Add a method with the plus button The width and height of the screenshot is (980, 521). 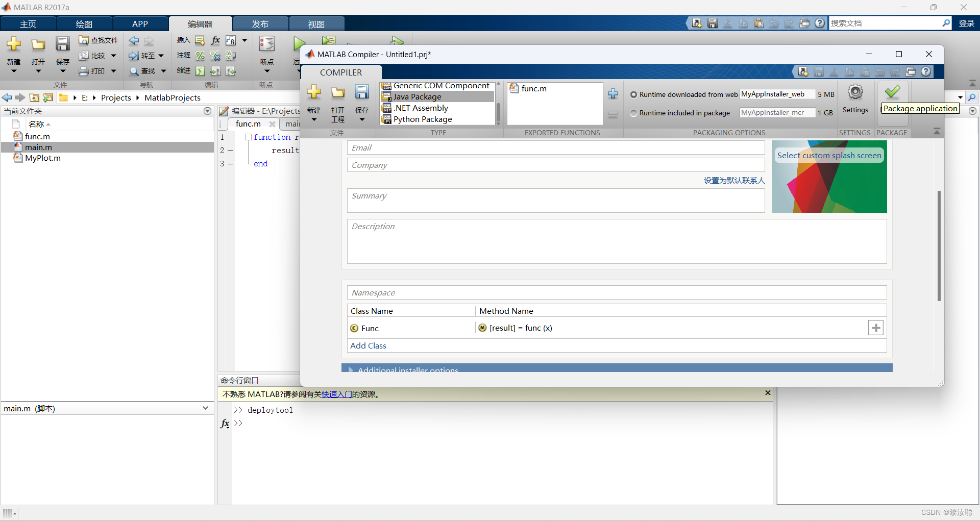click(876, 328)
